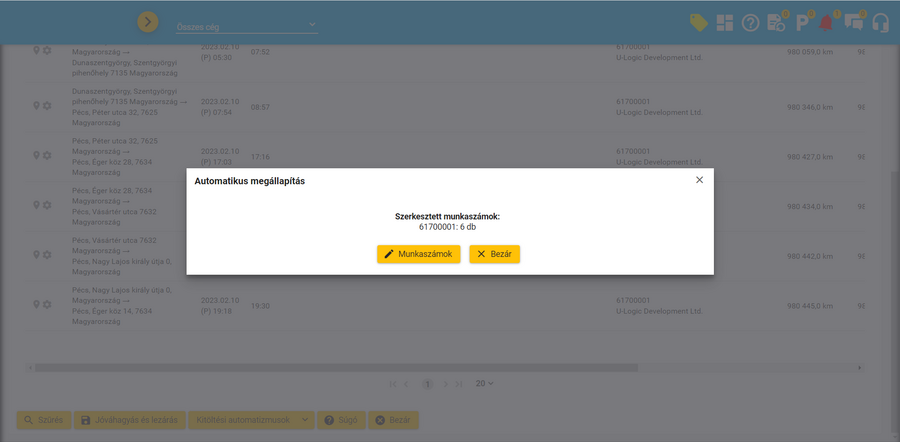Open the dashboard grid icon
900x442 pixels.
tap(724, 22)
